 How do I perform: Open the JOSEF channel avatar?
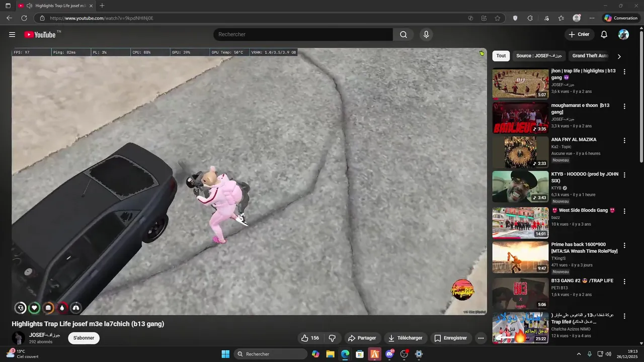tap(19, 338)
